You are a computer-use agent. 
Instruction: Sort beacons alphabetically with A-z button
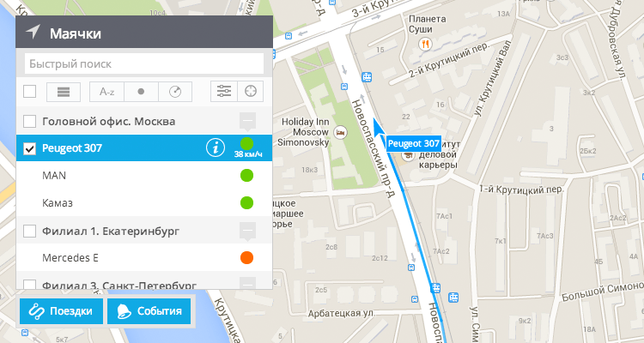pos(106,92)
